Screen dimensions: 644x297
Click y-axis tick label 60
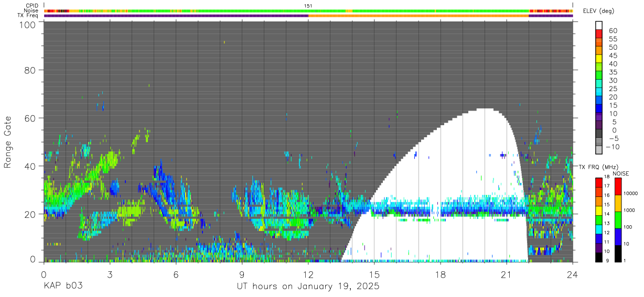tap(30, 118)
